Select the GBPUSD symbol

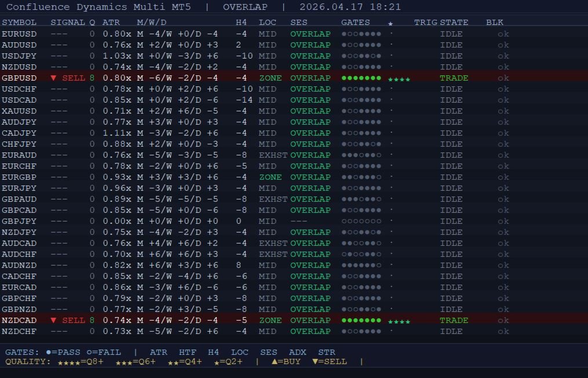tap(19, 78)
